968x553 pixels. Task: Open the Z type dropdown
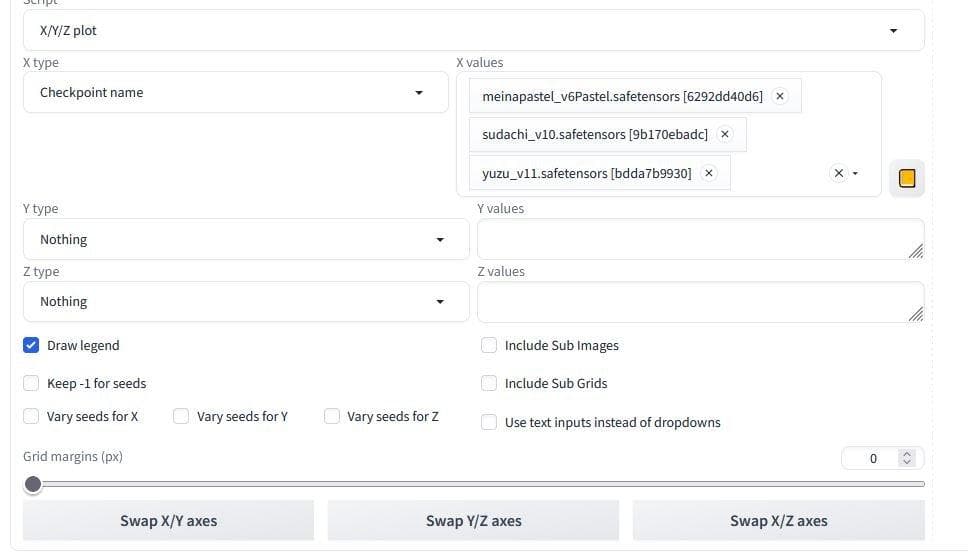tap(245, 302)
